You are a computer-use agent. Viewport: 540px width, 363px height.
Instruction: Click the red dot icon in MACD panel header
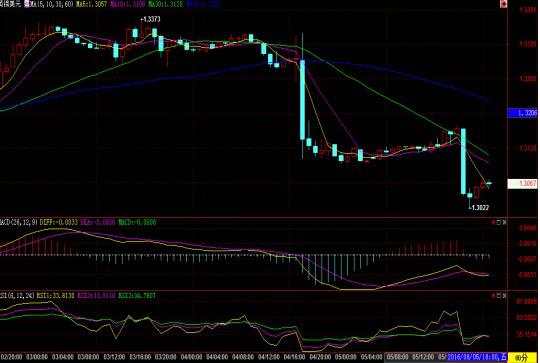coord(493,222)
